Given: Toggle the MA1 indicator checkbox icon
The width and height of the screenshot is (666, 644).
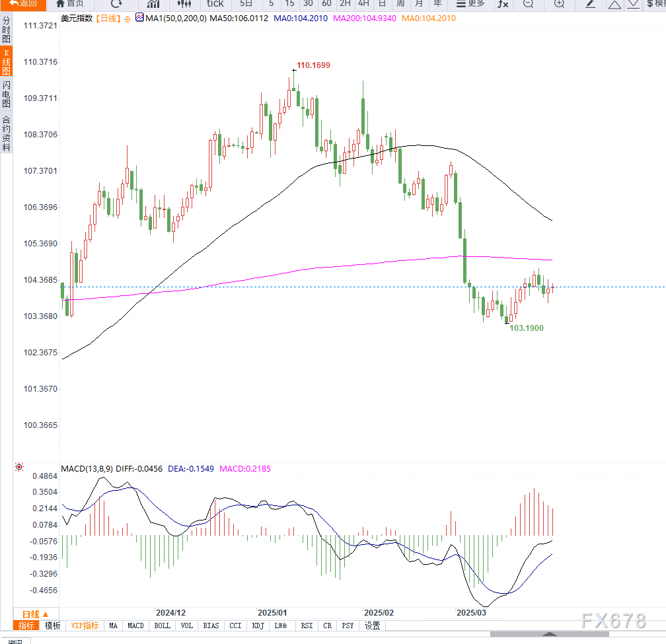Looking at the screenshot, I should pos(139,18).
